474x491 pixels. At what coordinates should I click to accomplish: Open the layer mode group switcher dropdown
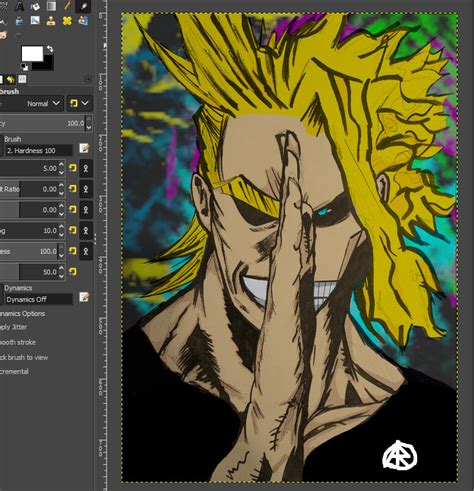[x=79, y=103]
